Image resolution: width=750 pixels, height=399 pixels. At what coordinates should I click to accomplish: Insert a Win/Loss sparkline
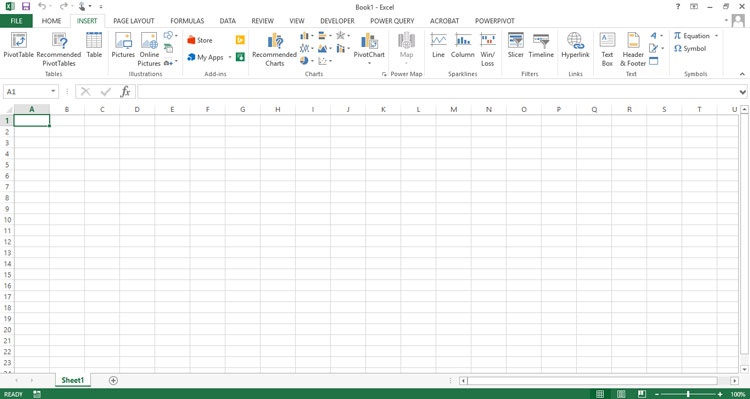pyautogui.click(x=487, y=49)
